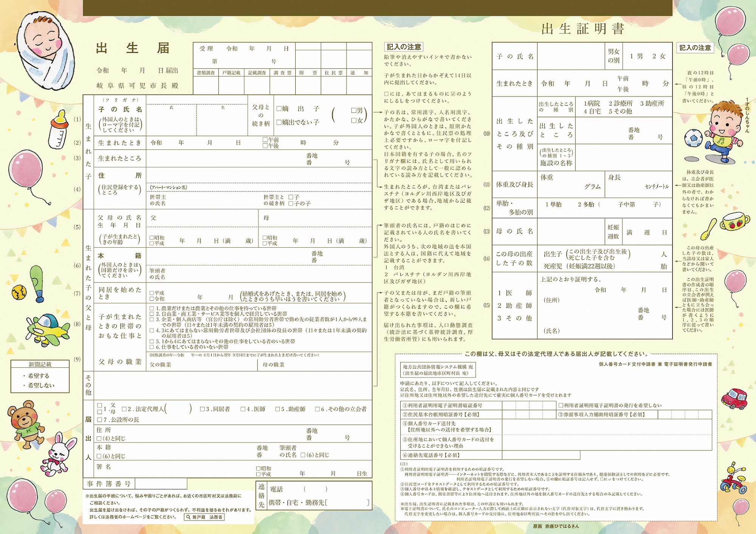The width and height of the screenshot is (756, 534).
Task: Check the 4.医師 notifier checkbox
Action: [x=243, y=409]
